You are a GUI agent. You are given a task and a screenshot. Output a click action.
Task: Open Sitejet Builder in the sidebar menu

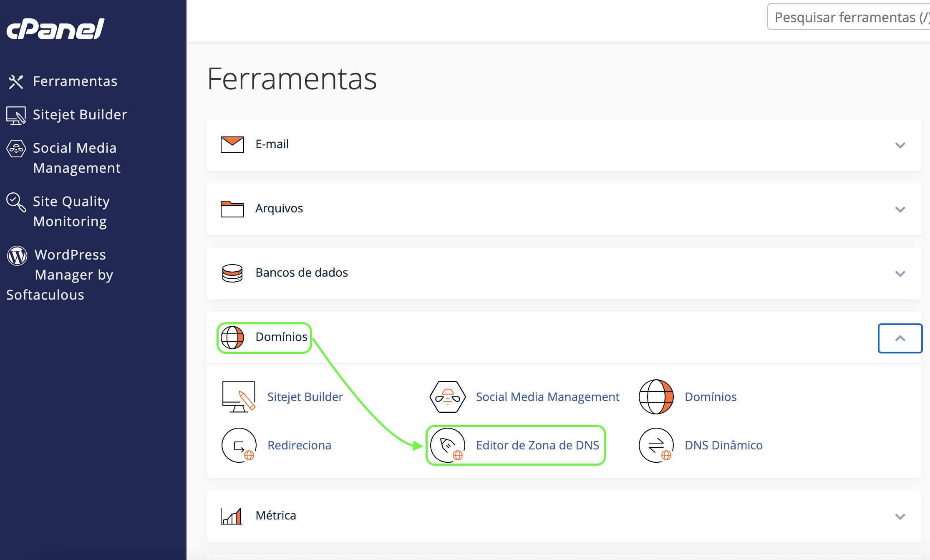click(x=80, y=114)
